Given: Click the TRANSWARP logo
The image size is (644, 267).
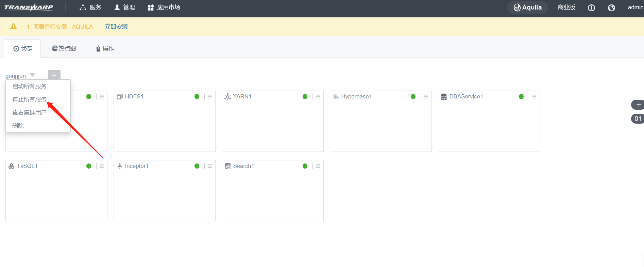Looking at the screenshot, I should pos(29,7).
